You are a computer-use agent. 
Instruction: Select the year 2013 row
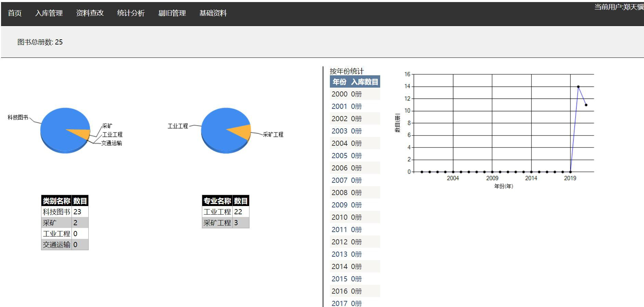[x=355, y=254]
